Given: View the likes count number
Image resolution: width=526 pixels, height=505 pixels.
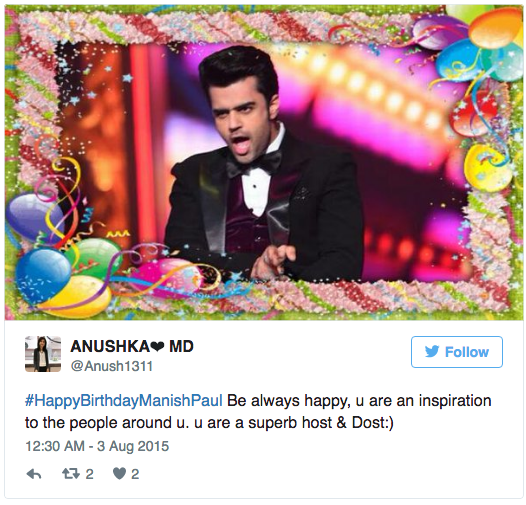Looking at the screenshot, I should (135, 474).
